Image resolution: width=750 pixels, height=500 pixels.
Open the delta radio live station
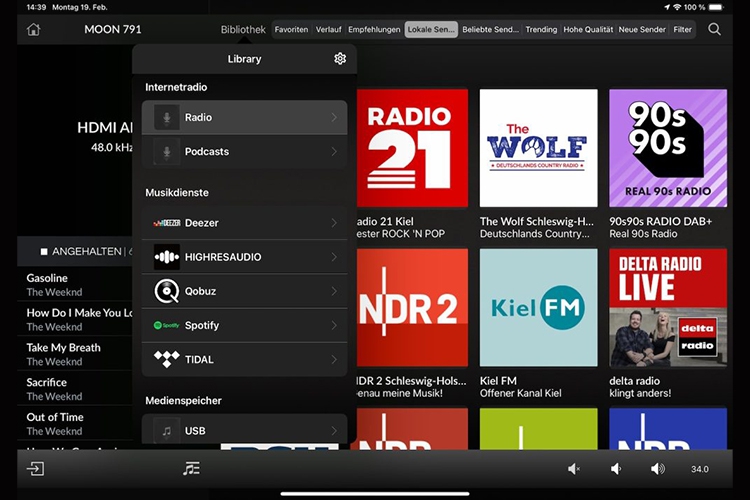(x=668, y=307)
